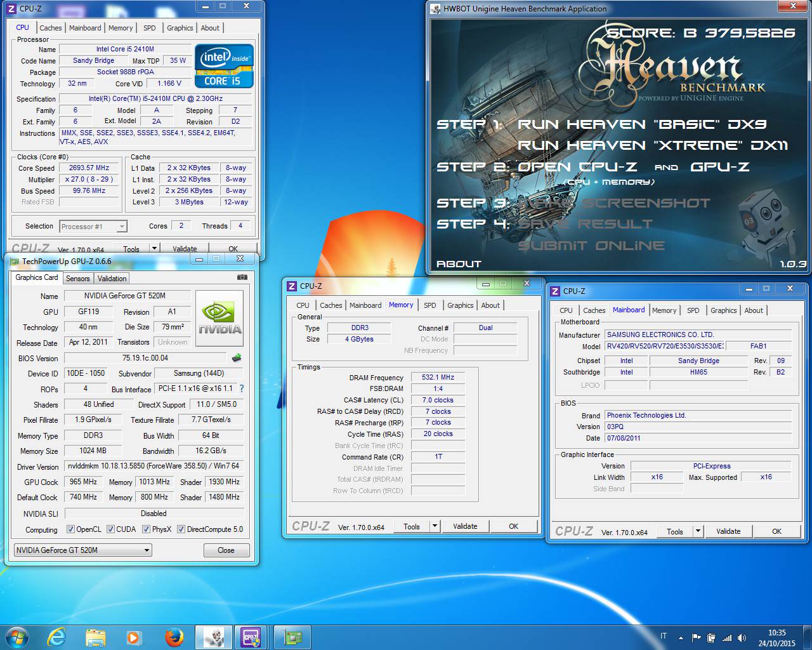Image resolution: width=812 pixels, height=650 pixels.
Task: Select the HWBOT Heaven taskbar icon
Action: pos(213,637)
